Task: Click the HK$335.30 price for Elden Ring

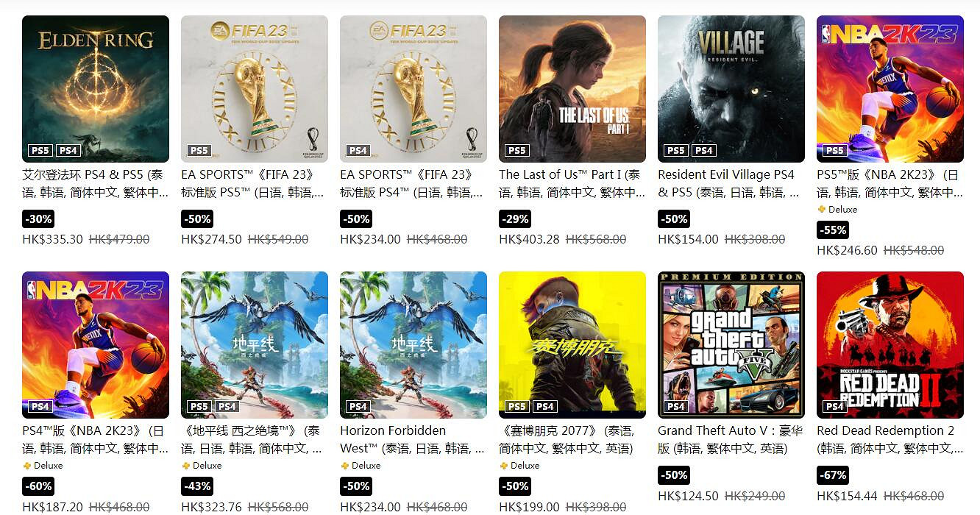Action: [x=52, y=239]
